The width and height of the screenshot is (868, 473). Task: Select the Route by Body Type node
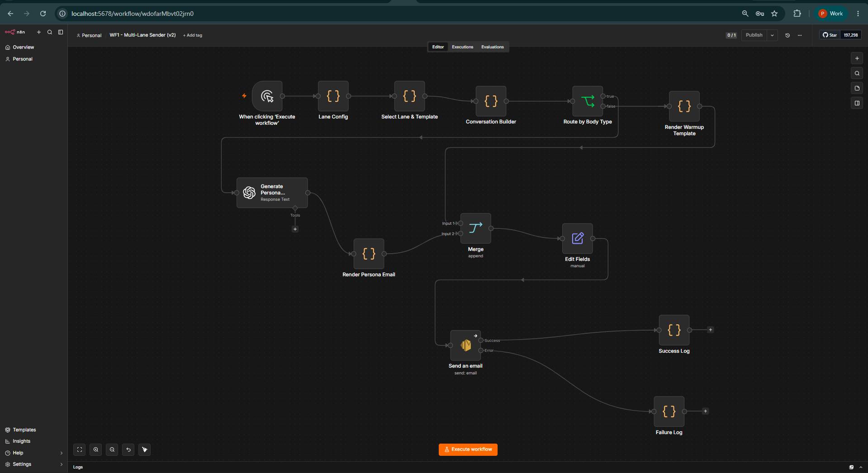click(588, 101)
